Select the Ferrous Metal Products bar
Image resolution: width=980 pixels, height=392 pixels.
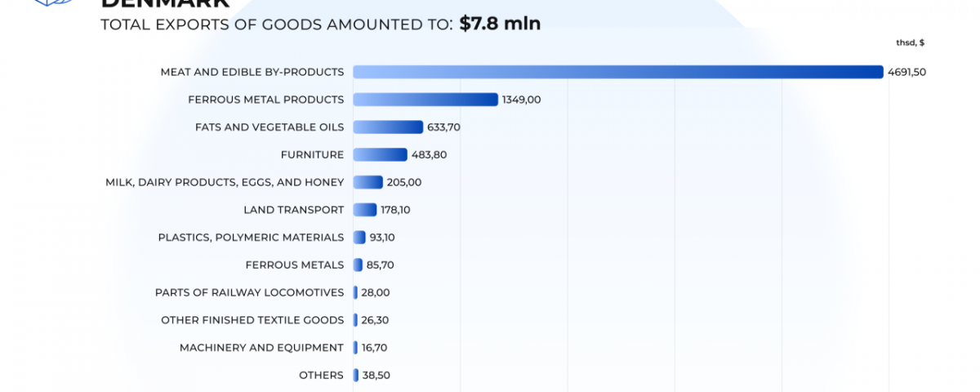tap(425, 100)
